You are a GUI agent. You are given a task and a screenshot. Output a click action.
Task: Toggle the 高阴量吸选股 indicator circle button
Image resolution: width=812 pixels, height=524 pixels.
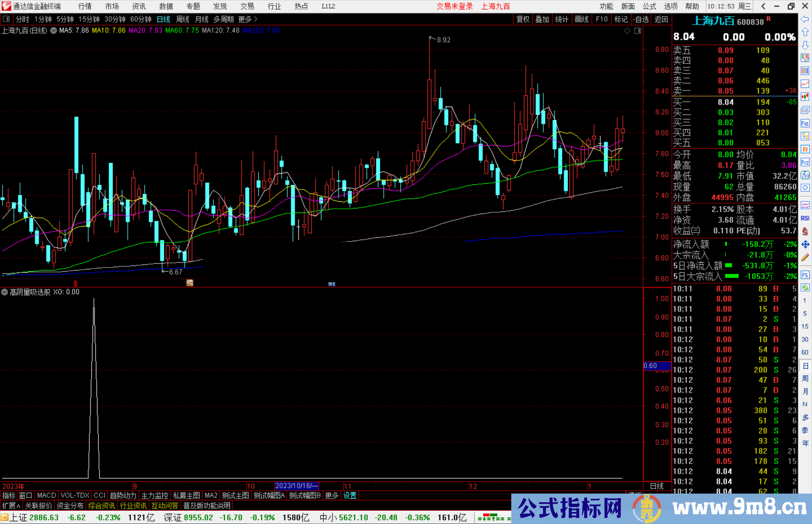(5, 292)
